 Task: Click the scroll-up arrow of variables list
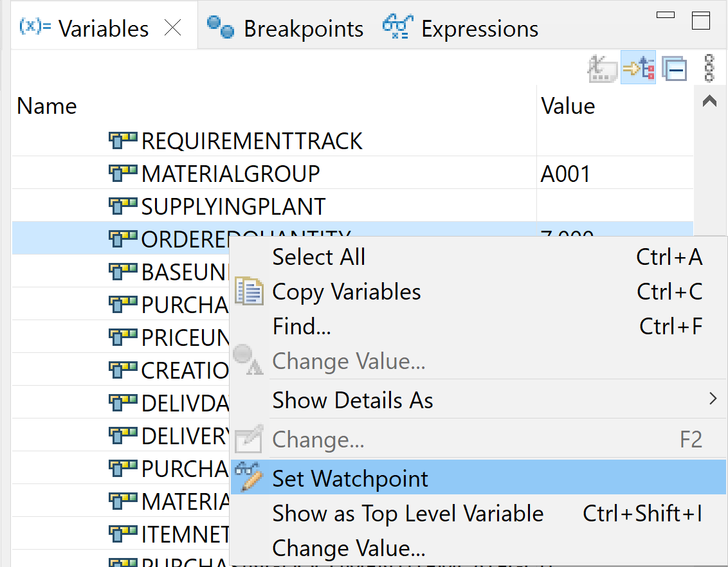coord(709,101)
